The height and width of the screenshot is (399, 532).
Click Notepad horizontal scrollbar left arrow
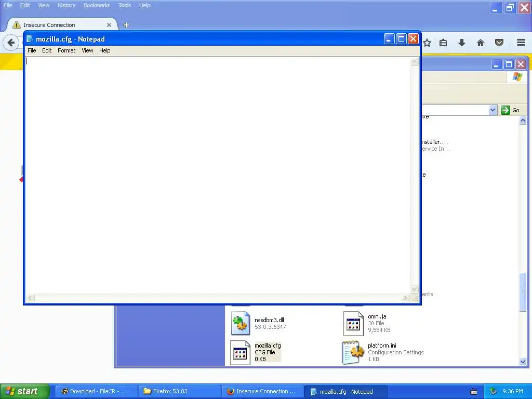(30, 298)
